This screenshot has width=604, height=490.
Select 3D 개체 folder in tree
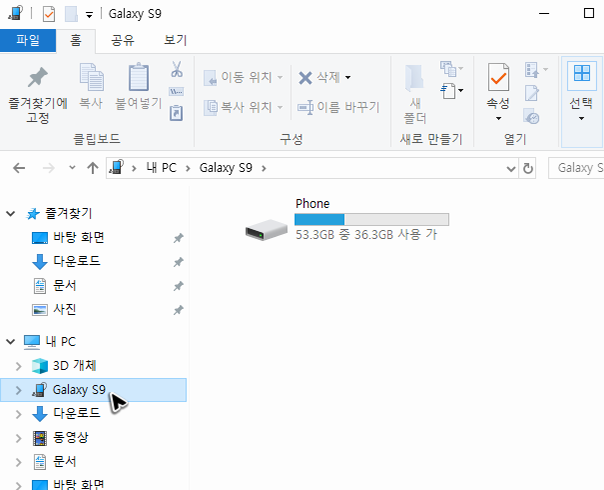(x=74, y=366)
